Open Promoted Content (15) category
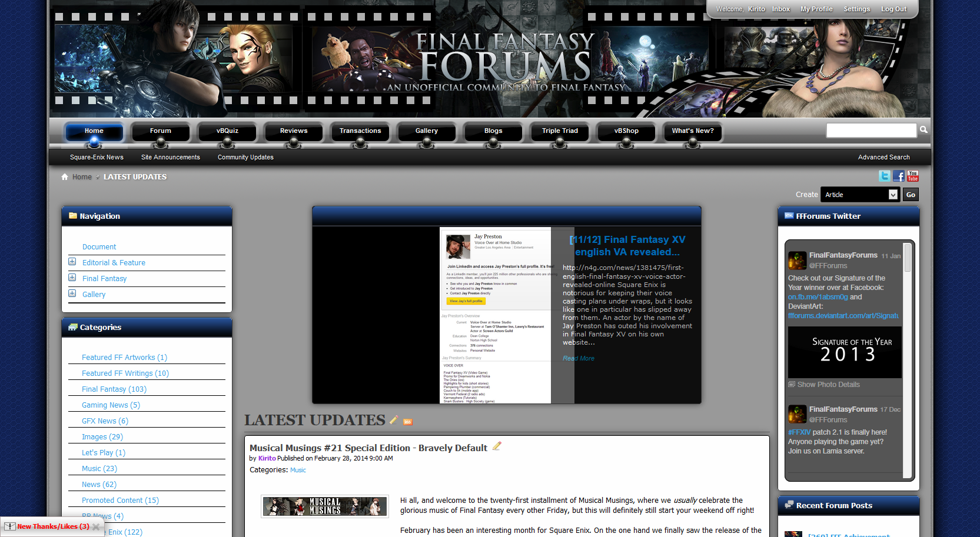This screenshot has width=980, height=537. (x=120, y=500)
